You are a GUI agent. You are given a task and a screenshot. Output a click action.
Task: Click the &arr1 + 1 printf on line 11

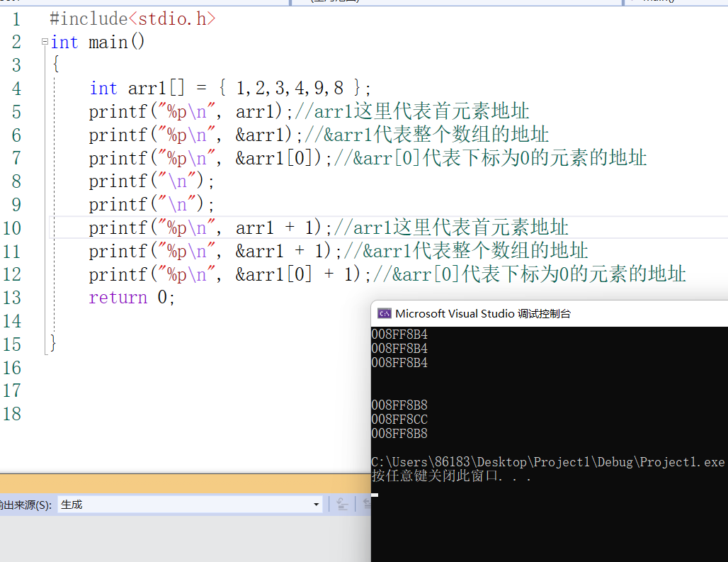(x=215, y=252)
